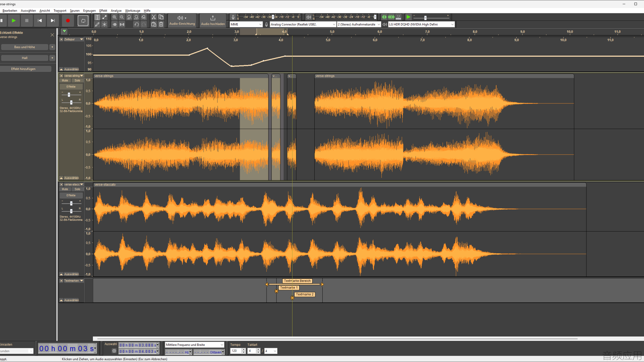
Task: Open the Bearbeiten menu
Action: point(10,11)
